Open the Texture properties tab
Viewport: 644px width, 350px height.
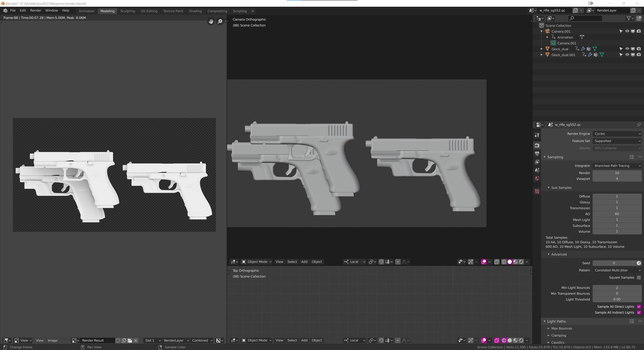537,191
